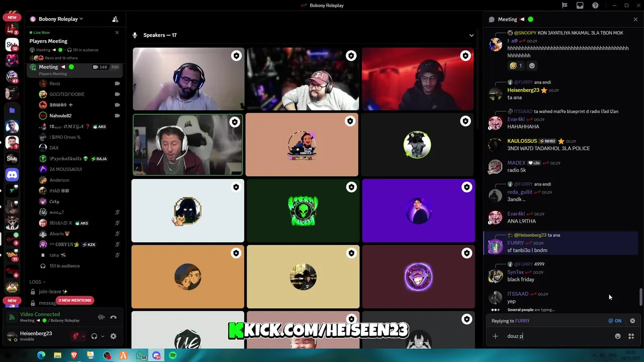Open Spotify in the taskbar
The image size is (644, 362).
[173, 355]
